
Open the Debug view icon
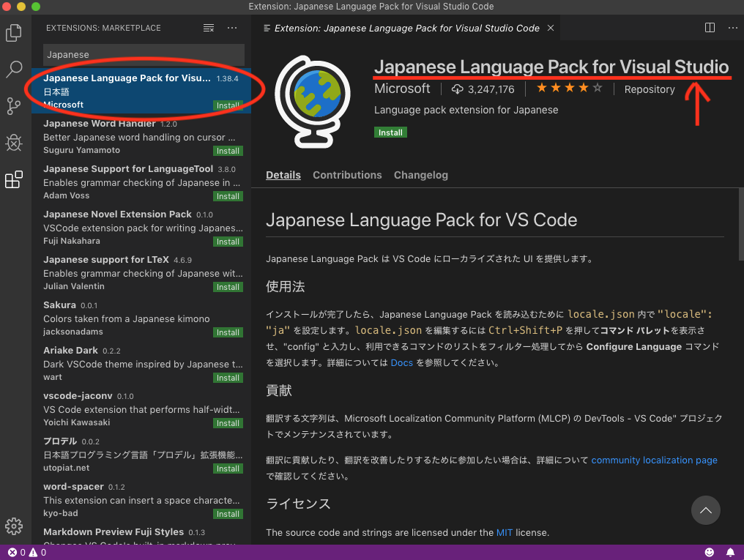point(14,142)
